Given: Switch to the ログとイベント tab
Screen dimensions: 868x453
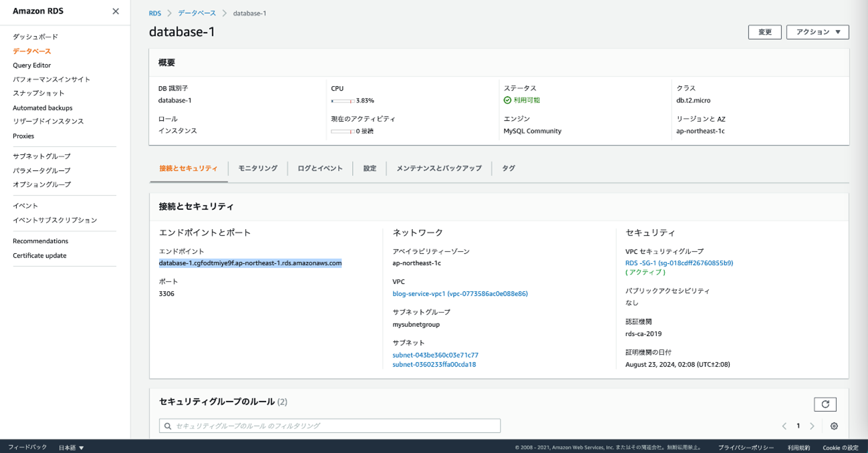Looking at the screenshot, I should (x=320, y=168).
